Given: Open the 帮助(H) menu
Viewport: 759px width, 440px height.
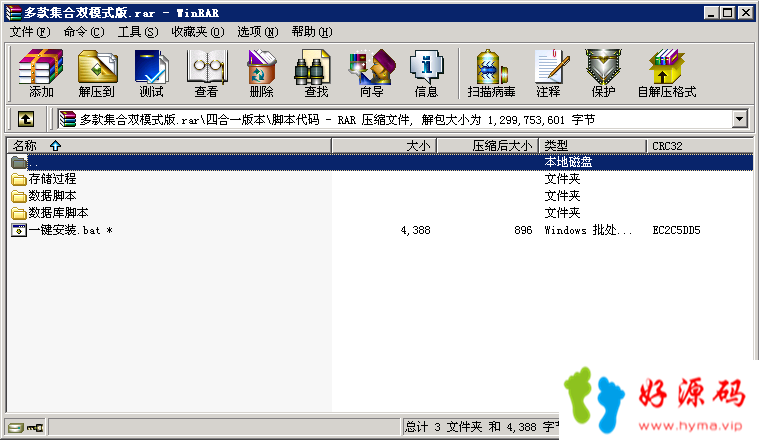Looking at the screenshot, I should coord(312,32).
